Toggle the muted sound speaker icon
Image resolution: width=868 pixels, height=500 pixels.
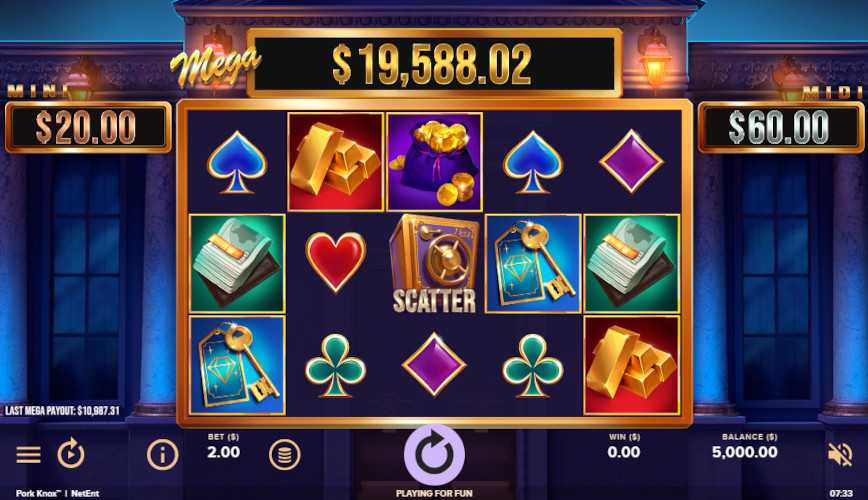[839, 455]
